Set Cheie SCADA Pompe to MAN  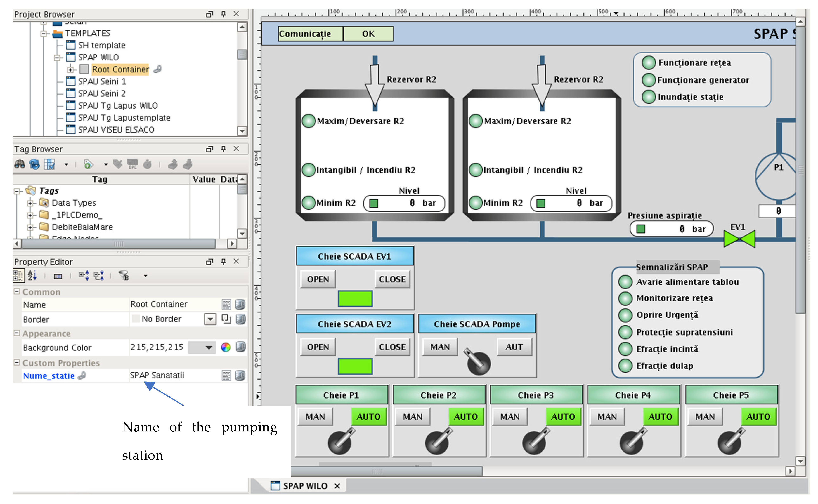(440, 347)
